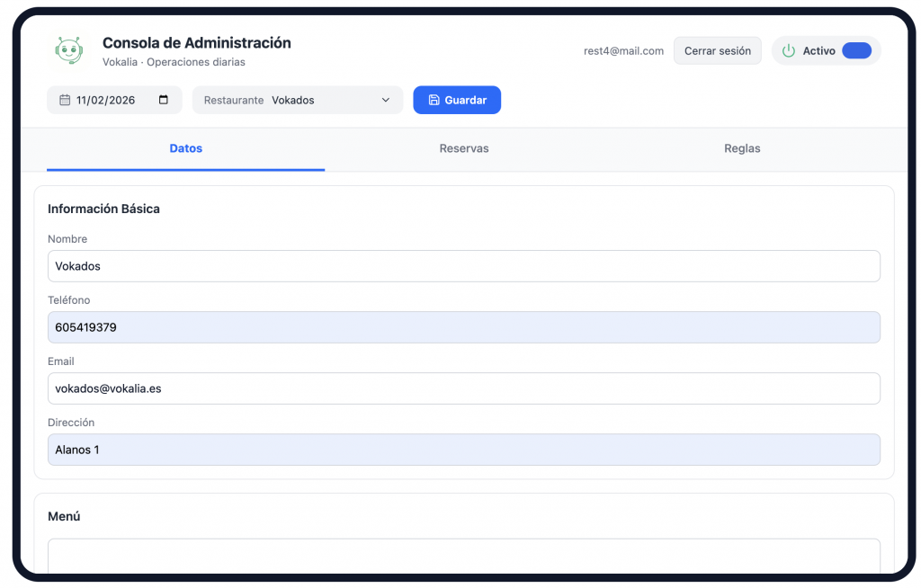The height and width of the screenshot is (588, 921).
Task: Open the Reglas tab
Action: [x=742, y=148]
